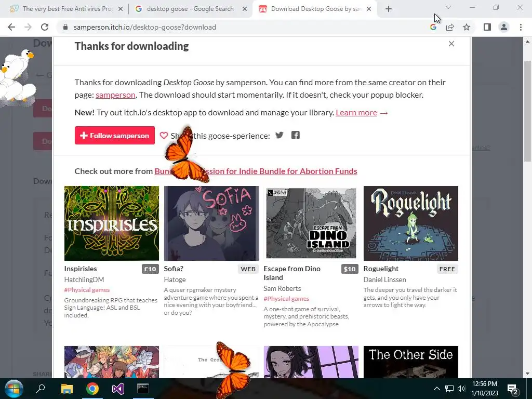Open the Sofia? game thumbnail

point(211,223)
